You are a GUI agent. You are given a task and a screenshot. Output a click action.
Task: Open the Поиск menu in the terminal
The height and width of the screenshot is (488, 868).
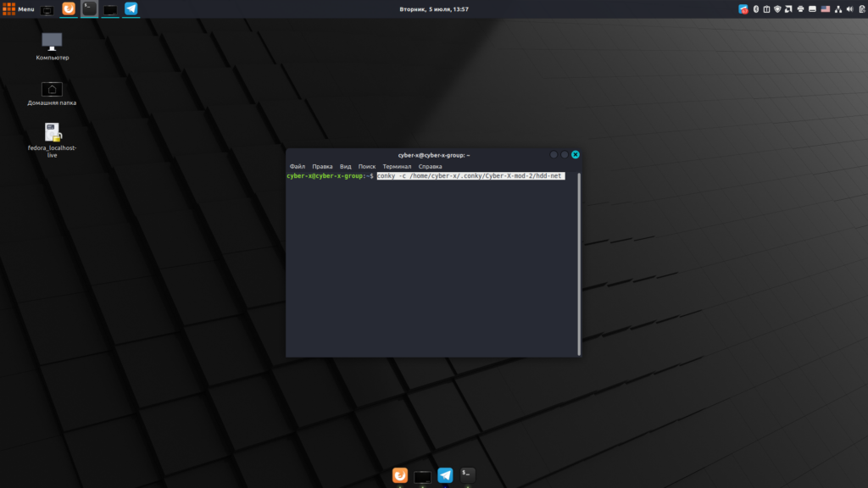[367, 167]
